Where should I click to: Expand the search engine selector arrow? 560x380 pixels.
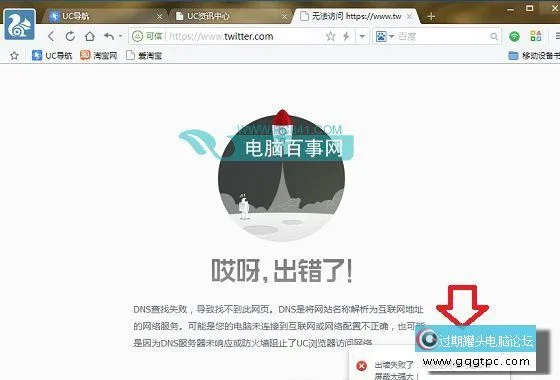click(x=391, y=36)
